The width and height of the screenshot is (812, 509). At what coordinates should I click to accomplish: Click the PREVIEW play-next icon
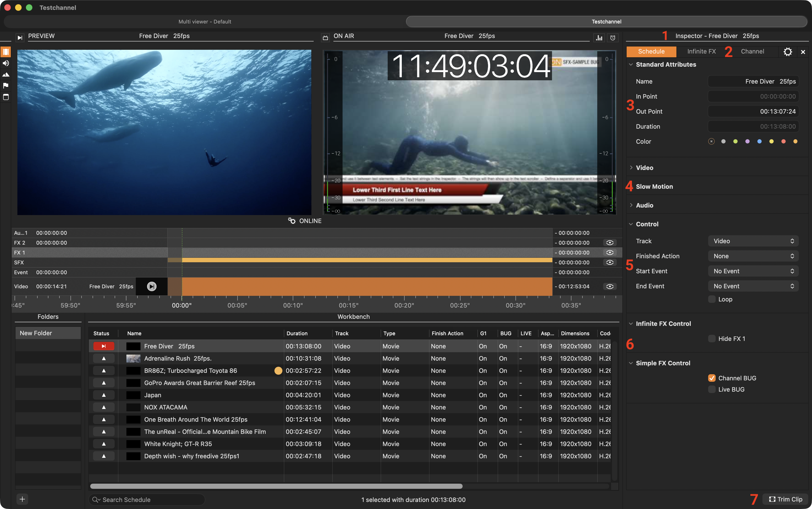[x=20, y=37]
